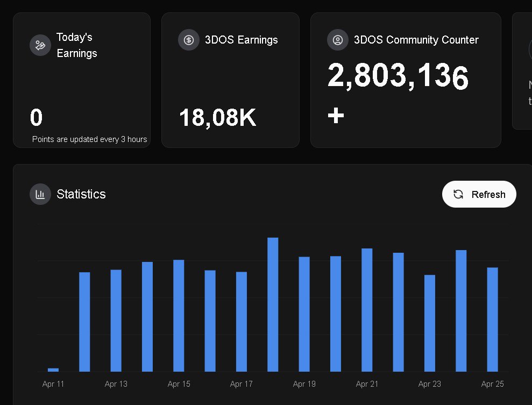Click the 'Apr 17' axis label
This screenshot has height=405, width=532.
tap(242, 384)
